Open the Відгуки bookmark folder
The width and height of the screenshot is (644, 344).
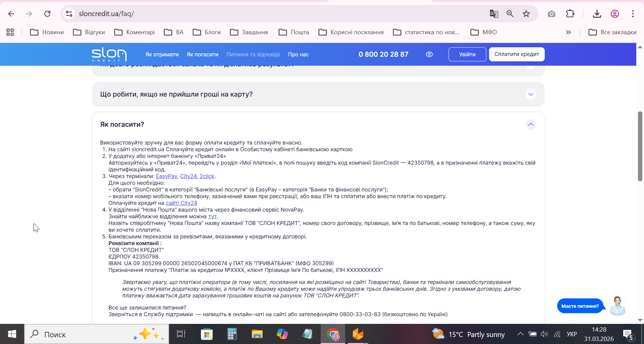coord(89,32)
